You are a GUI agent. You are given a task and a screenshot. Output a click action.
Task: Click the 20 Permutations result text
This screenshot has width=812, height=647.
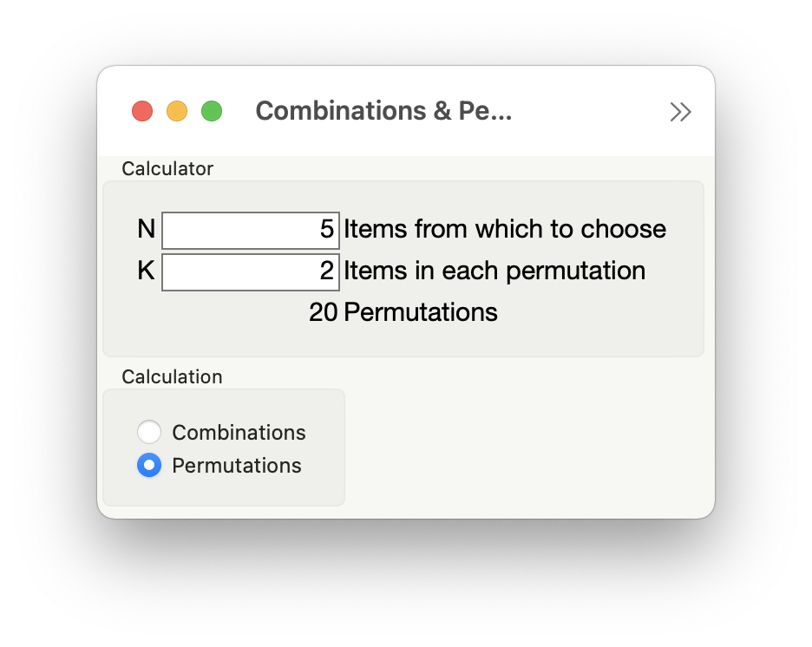click(403, 312)
